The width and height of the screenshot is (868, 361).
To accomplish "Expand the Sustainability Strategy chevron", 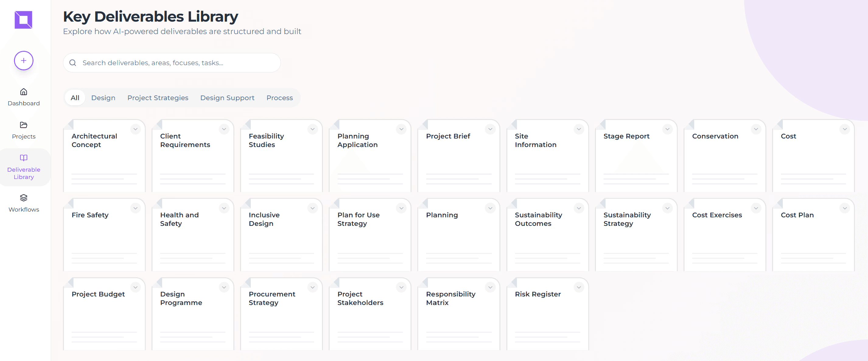I will [x=667, y=208].
